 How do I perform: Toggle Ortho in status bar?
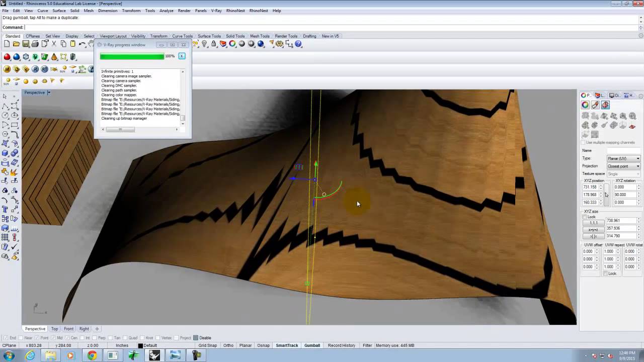pyautogui.click(x=228, y=345)
